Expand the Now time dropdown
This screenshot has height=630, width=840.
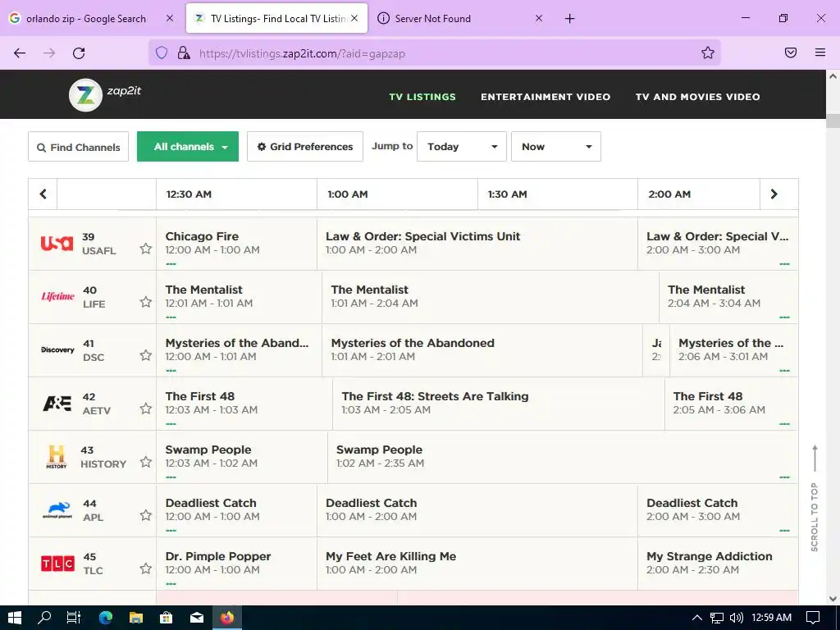pos(555,147)
